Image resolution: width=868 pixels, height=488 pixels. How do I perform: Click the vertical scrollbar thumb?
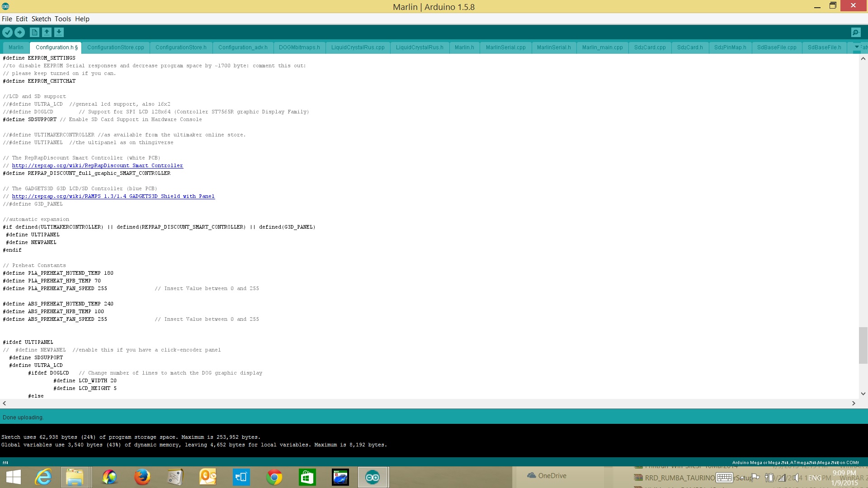tap(863, 345)
